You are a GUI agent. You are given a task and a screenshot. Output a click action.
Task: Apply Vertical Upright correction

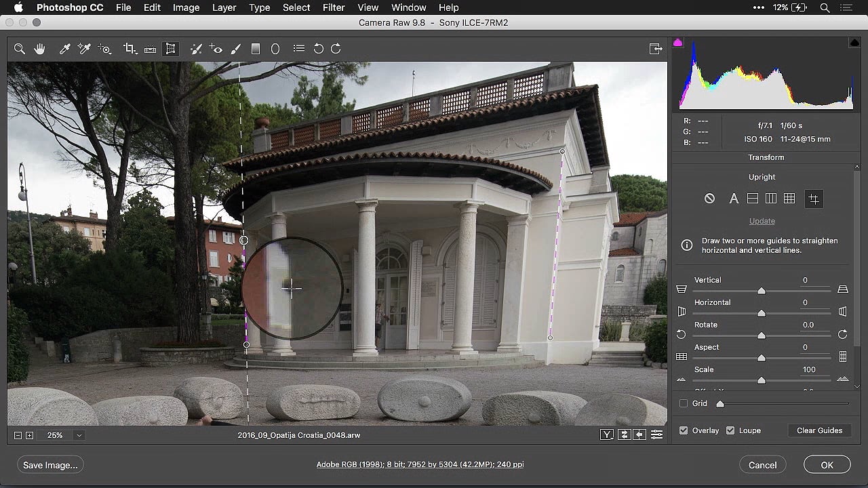click(770, 199)
